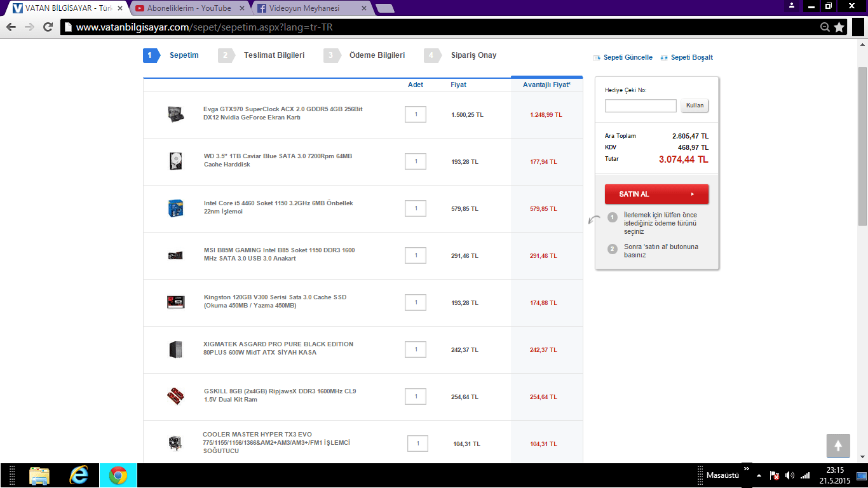The width and height of the screenshot is (868, 488).
Task: Reload the Vatan Bilgisayar cart page
Action: [x=48, y=27]
